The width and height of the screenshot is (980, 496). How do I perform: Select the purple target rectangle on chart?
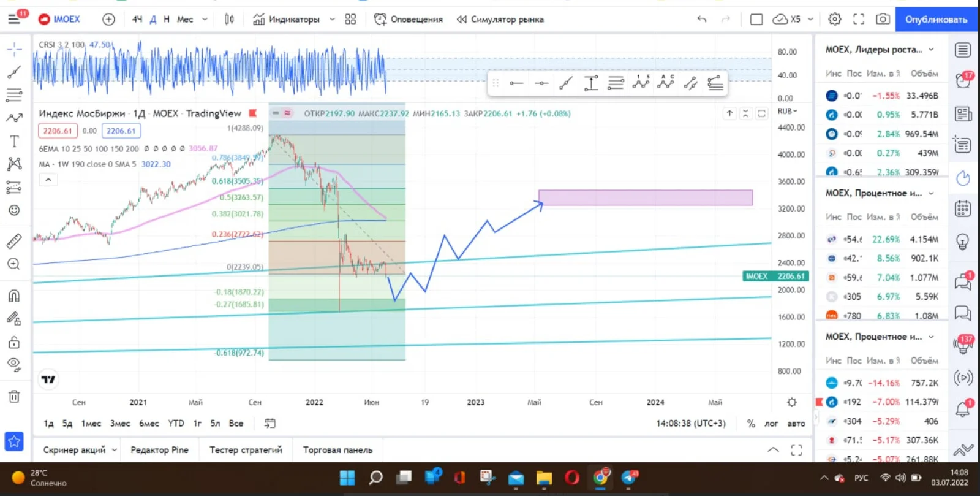tap(646, 197)
